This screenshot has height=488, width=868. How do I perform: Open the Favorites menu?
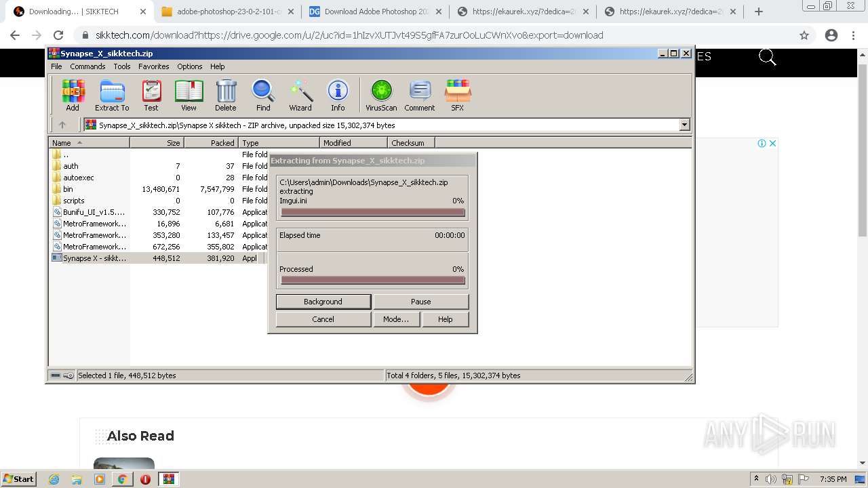point(154,66)
